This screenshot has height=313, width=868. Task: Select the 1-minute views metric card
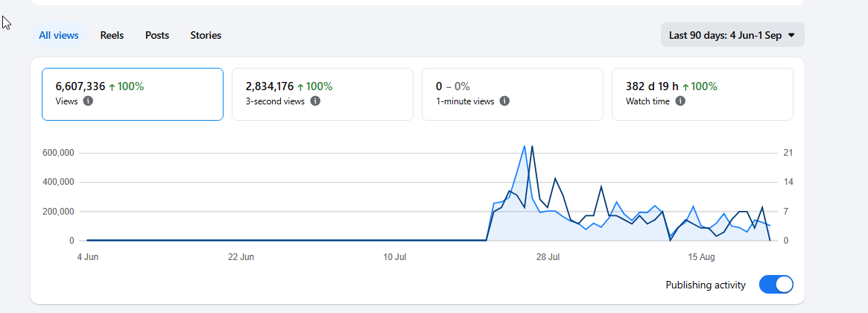[512, 94]
